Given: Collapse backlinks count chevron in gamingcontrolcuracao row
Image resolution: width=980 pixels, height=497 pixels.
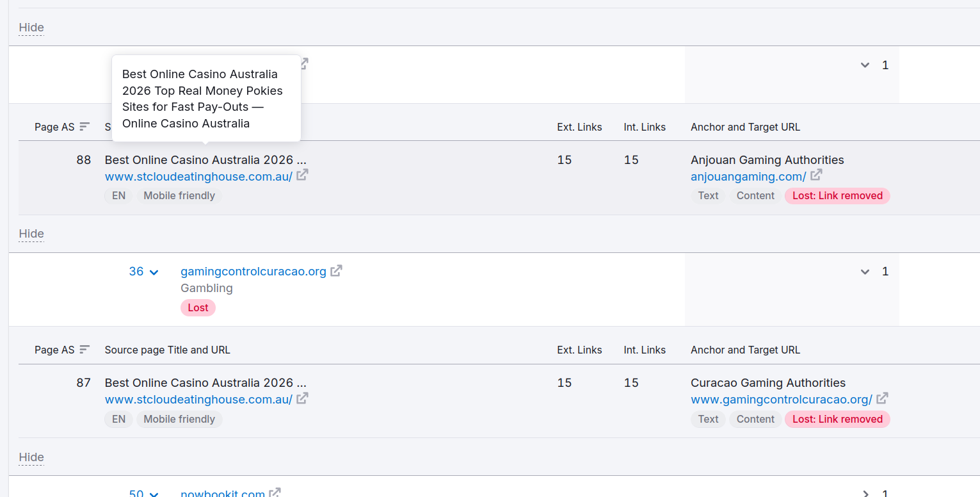Looking at the screenshot, I should pyautogui.click(x=865, y=272).
